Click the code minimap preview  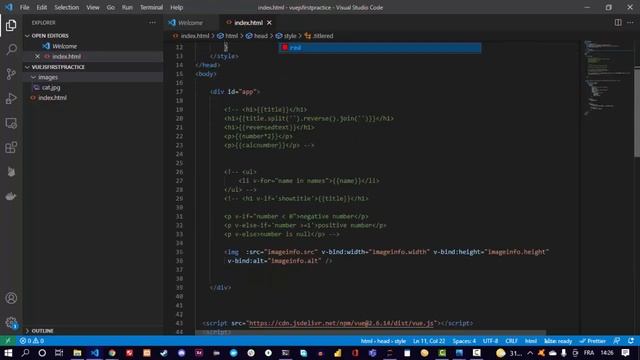[607, 78]
